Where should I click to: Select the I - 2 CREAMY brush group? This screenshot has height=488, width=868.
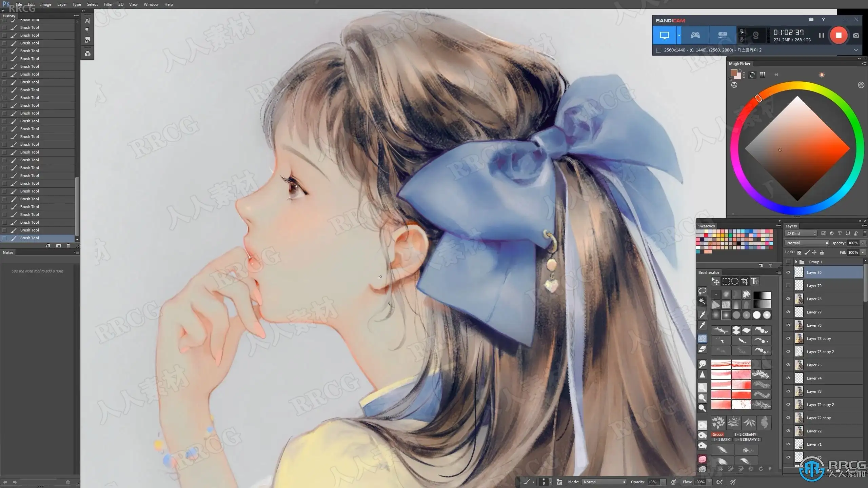(x=746, y=434)
